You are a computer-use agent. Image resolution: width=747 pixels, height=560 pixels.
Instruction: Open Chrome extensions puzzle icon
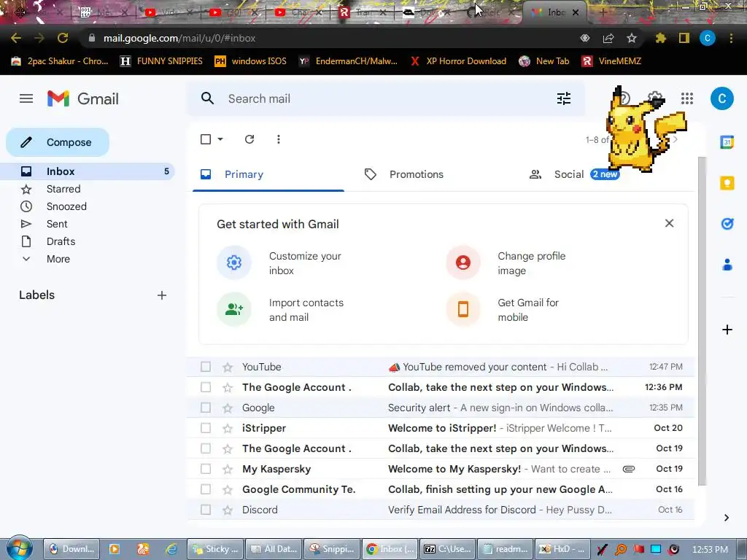pyautogui.click(x=660, y=38)
